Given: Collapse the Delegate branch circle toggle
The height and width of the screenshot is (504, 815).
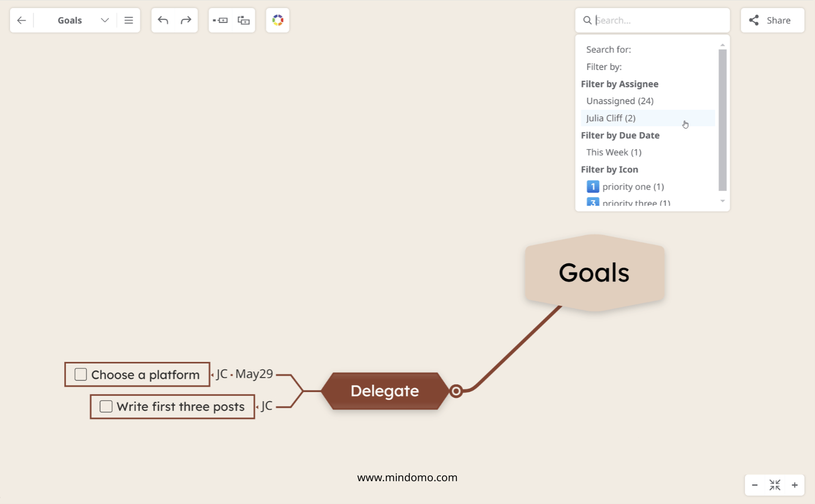Looking at the screenshot, I should (x=456, y=391).
